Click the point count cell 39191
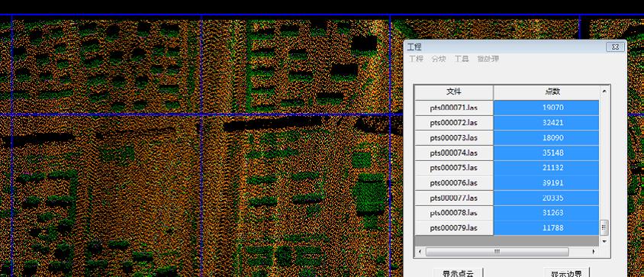Screen dimensions: 644x277 click(x=546, y=183)
